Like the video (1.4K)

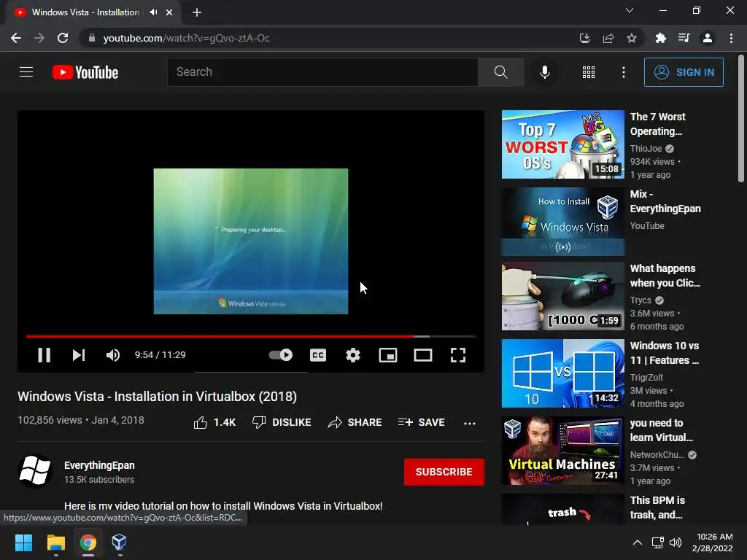point(214,422)
